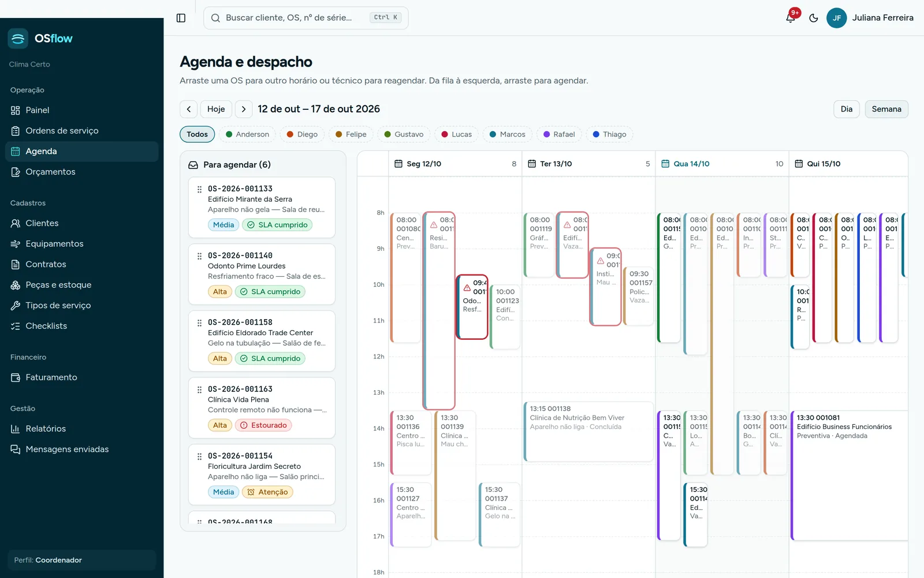Jump to today with Hoje button
Image resolution: width=924 pixels, height=578 pixels.
216,109
